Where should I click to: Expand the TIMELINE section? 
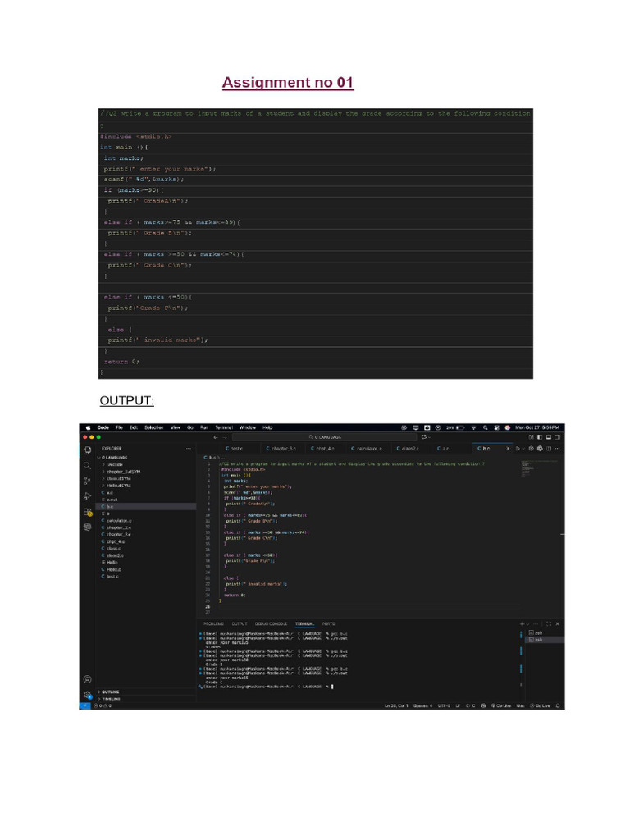(109, 699)
